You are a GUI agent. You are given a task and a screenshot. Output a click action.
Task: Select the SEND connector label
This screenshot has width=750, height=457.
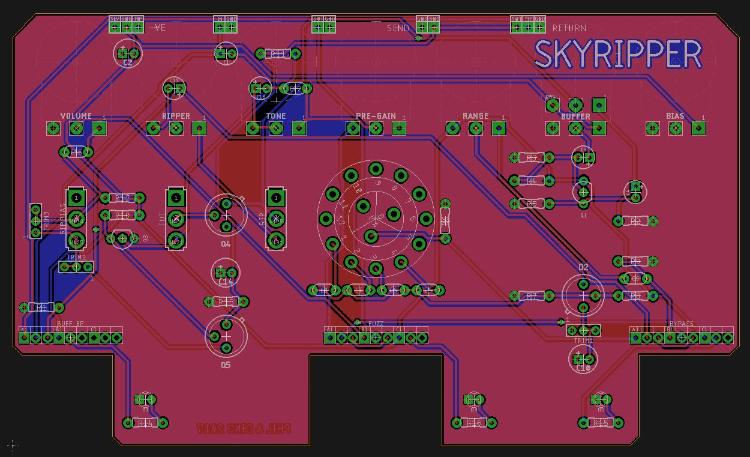click(x=398, y=28)
